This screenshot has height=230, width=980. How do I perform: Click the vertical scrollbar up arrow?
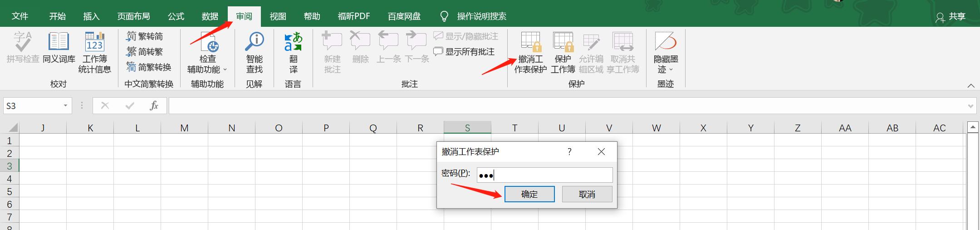(972, 127)
